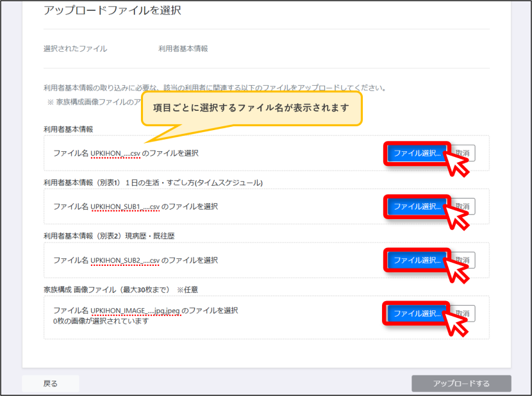Select 家族構成 image files
Screen dimensions: 532x396
[417, 313]
